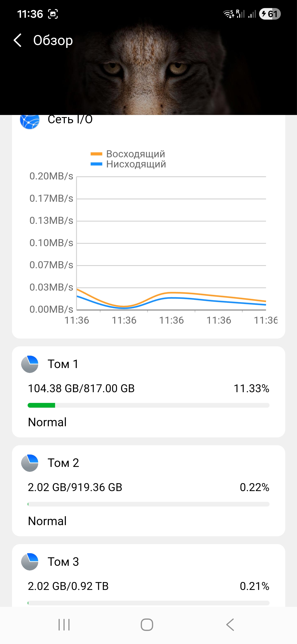
Task: Tap the Сеть I/O globe icon
Action: point(30,121)
